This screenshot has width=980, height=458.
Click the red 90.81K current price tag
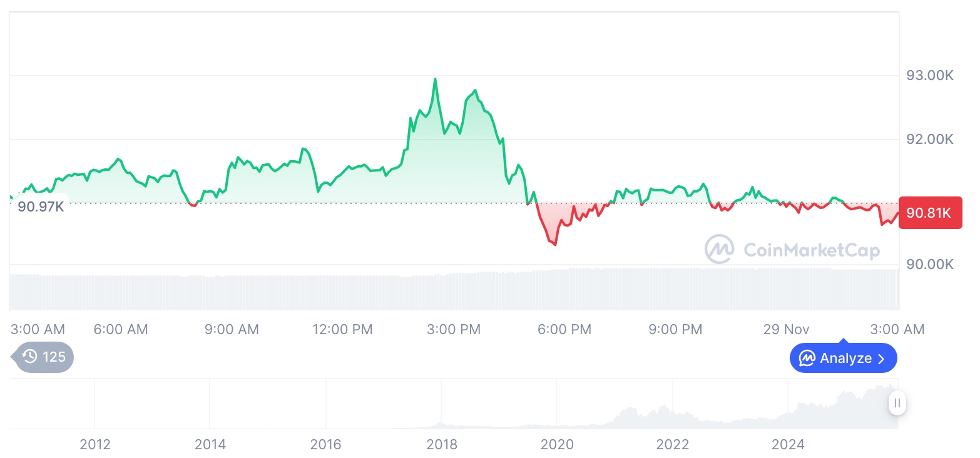click(930, 213)
